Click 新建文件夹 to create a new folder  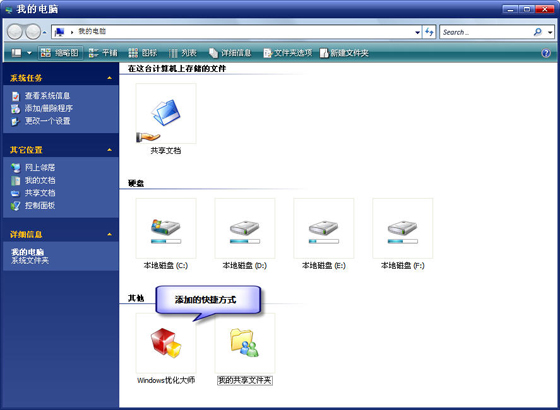(x=344, y=53)
